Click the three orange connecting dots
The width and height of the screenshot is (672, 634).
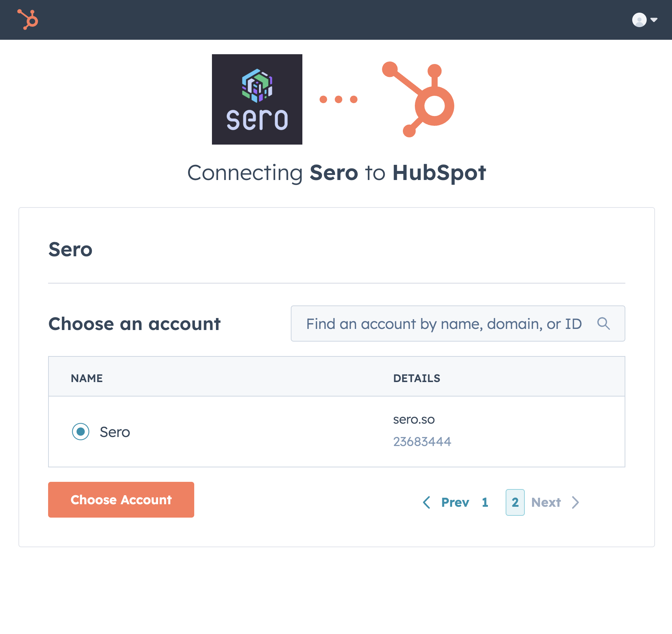[338, 99]
